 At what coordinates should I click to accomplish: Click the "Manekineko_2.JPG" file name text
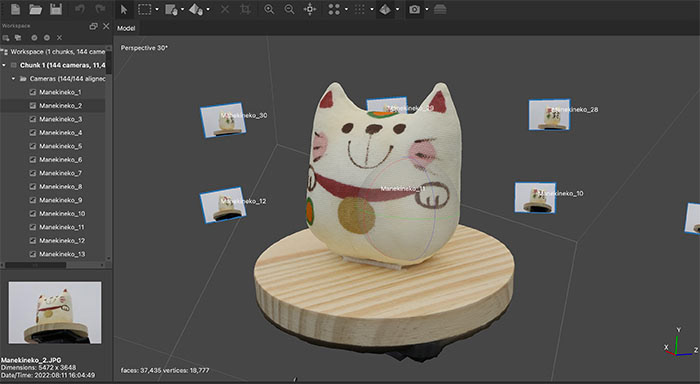31,360
